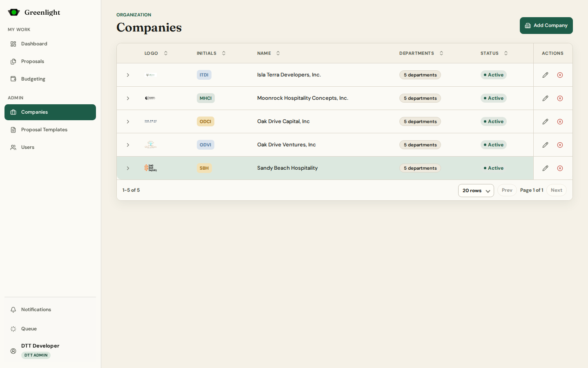Open Proposal Templates page

click(x=50, y=130)
